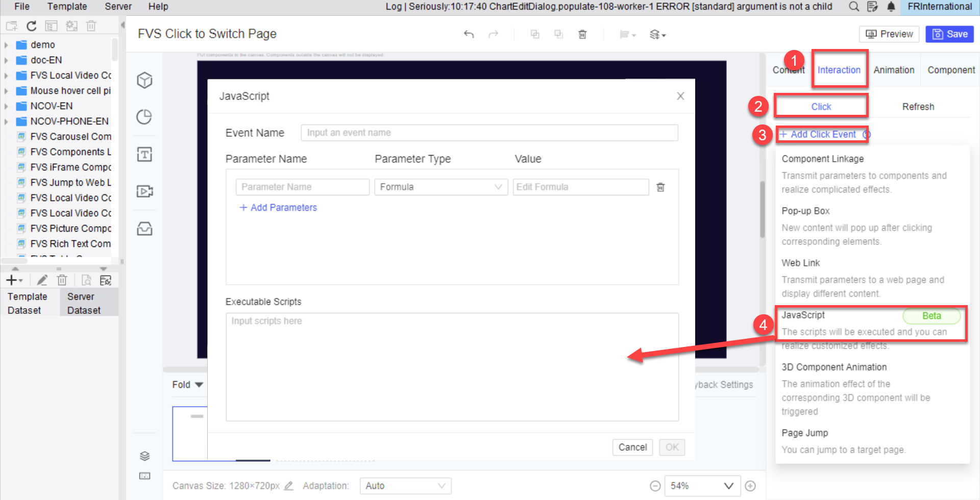Open the media/video component tool
Image resolution: width=980 pixels, height=500 pixels.
tap(144, 191)
